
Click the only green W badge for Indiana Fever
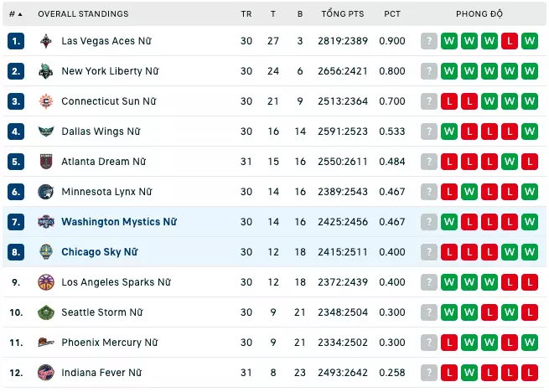pos(469,373)
